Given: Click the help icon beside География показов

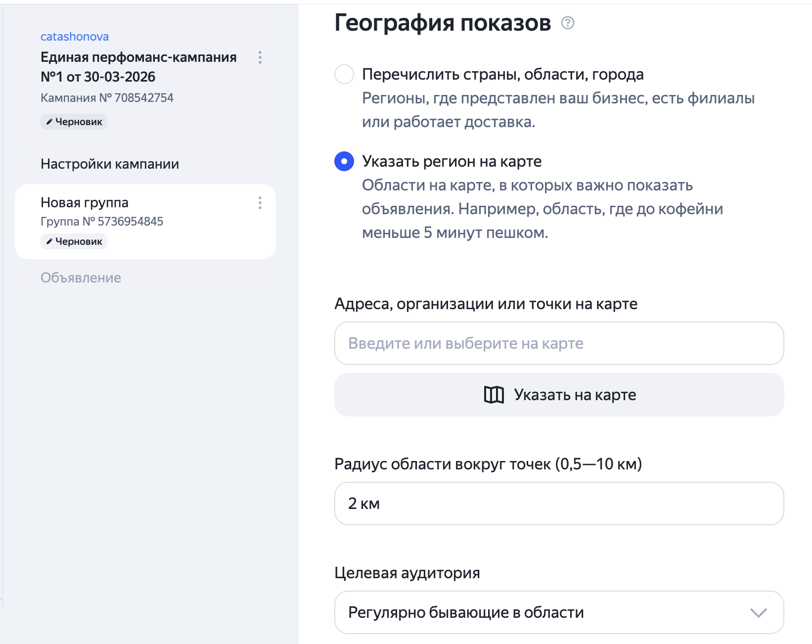Looking at the screenshot, I should (568, 23).
